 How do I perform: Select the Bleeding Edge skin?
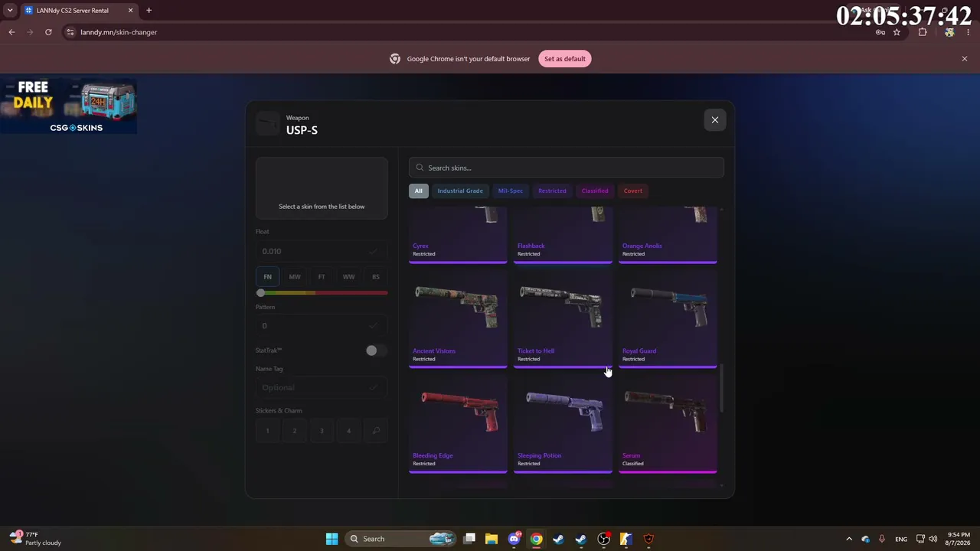(x=458, y=425)
